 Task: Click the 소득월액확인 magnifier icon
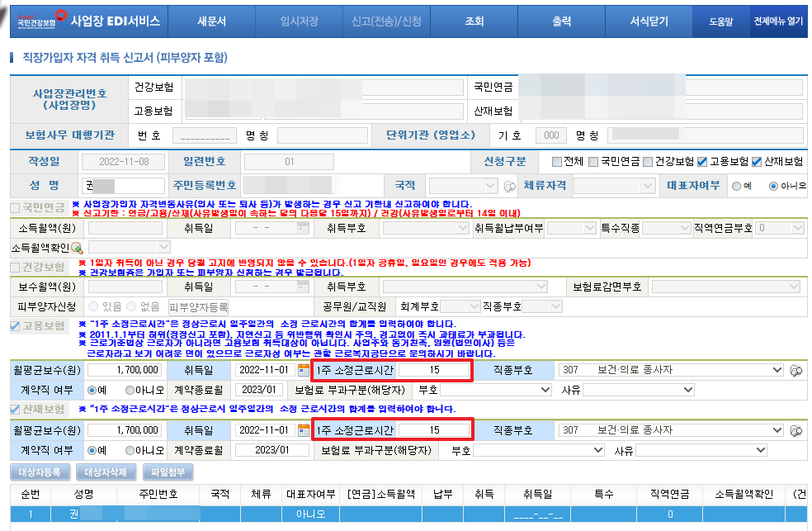click(x=77, y=247)
